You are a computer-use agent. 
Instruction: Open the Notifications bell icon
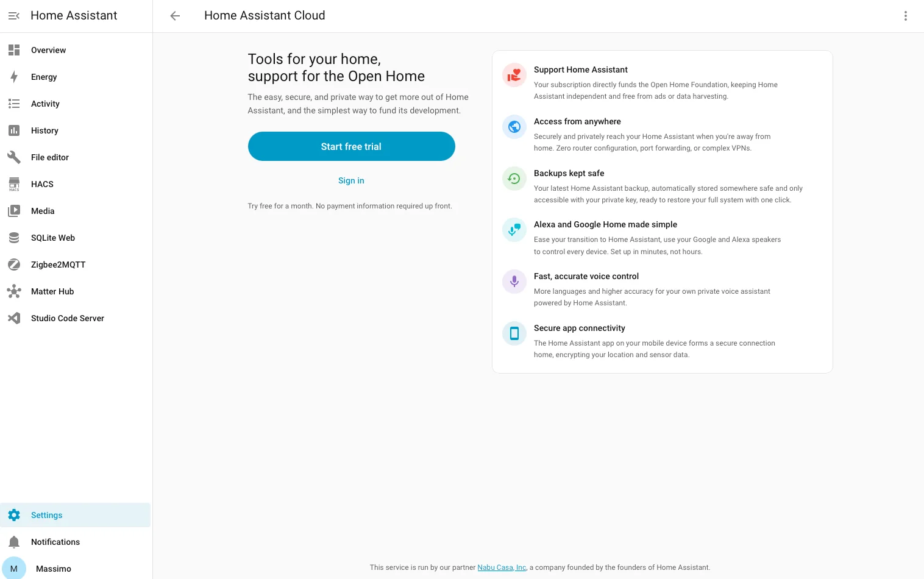tap(14, 542)
